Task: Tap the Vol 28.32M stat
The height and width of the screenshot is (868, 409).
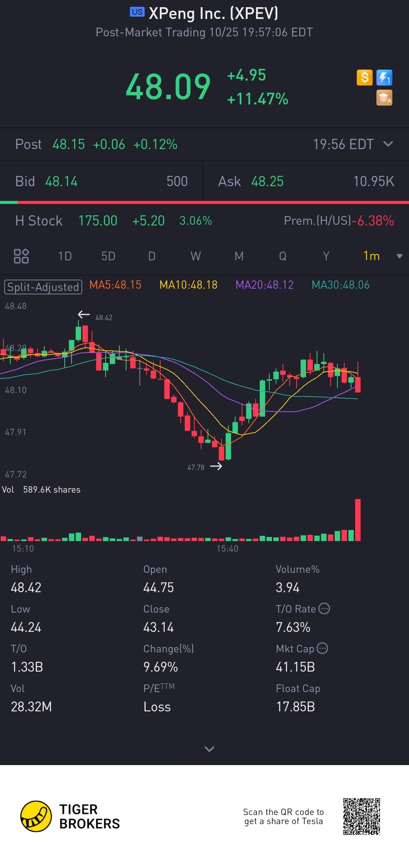Action: pyautogui.click(x=31, y=698)
